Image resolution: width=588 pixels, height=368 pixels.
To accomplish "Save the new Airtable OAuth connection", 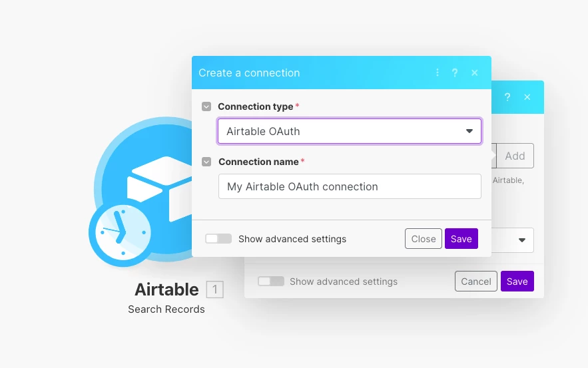I will click(x=461, y=239).
